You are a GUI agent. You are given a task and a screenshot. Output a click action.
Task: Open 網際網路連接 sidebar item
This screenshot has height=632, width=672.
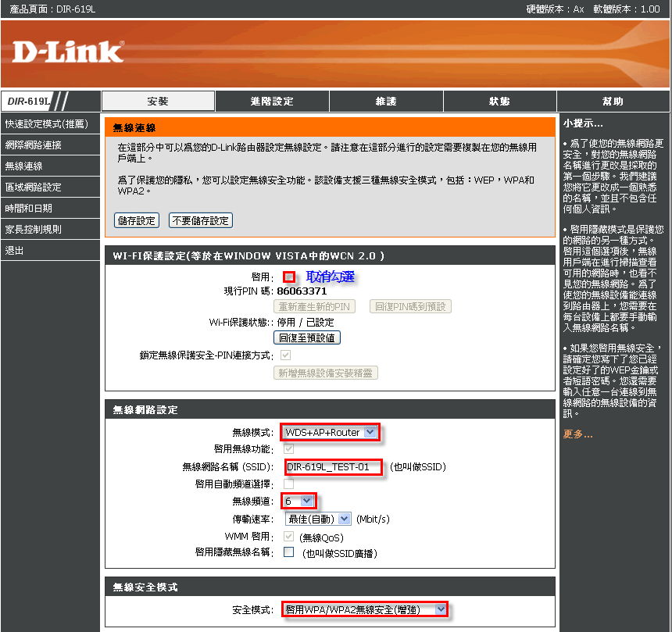point(50,145)
